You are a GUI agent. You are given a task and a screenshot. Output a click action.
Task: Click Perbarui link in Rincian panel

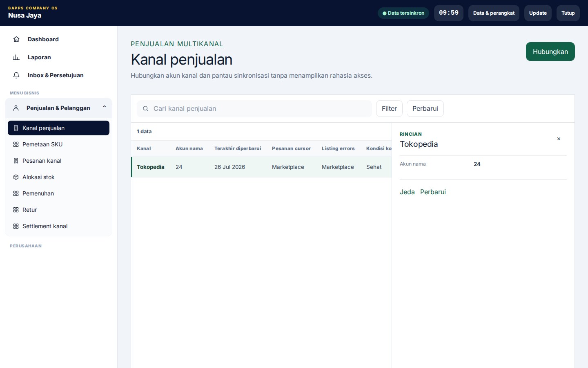[433, 192]
